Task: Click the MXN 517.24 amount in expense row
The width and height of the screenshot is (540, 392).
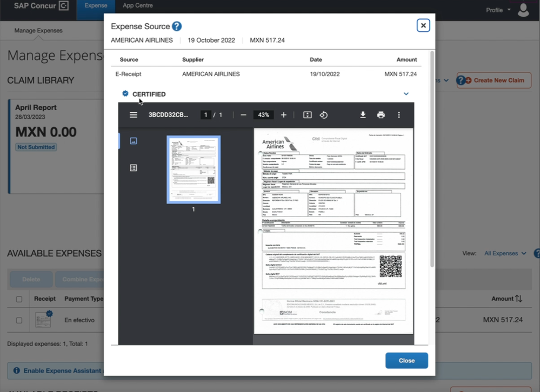Action: (503, 320)
